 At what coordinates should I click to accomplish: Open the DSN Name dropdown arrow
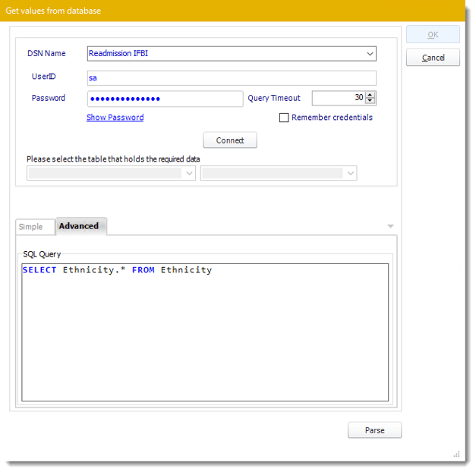click(370, 54)
